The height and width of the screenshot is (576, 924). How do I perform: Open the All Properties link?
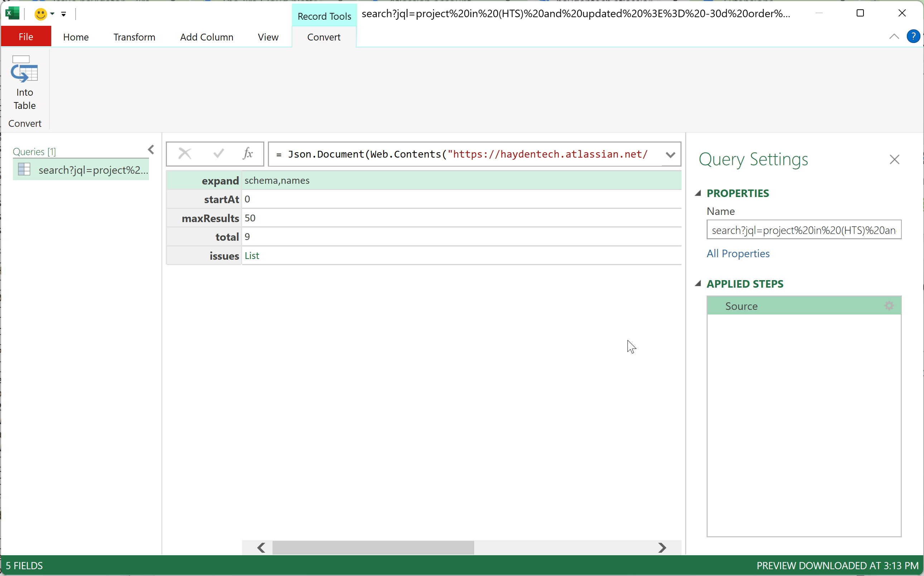(x=738, y=253)
